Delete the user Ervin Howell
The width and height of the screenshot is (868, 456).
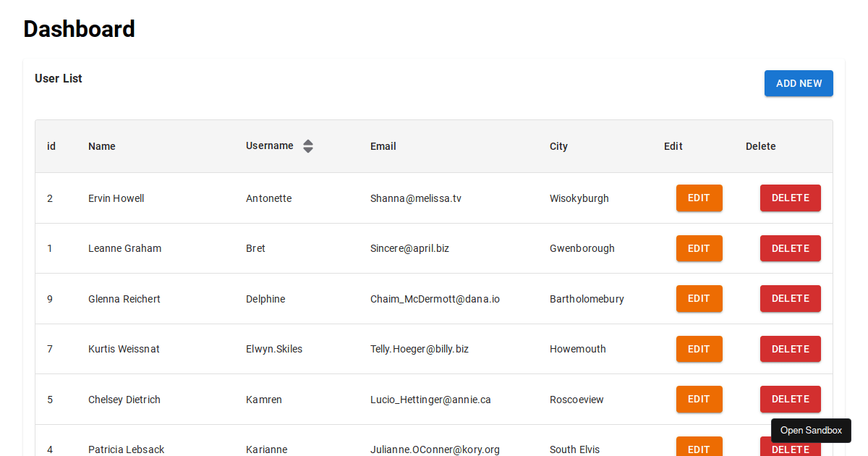pyautogui.click(x=790, y=198)
